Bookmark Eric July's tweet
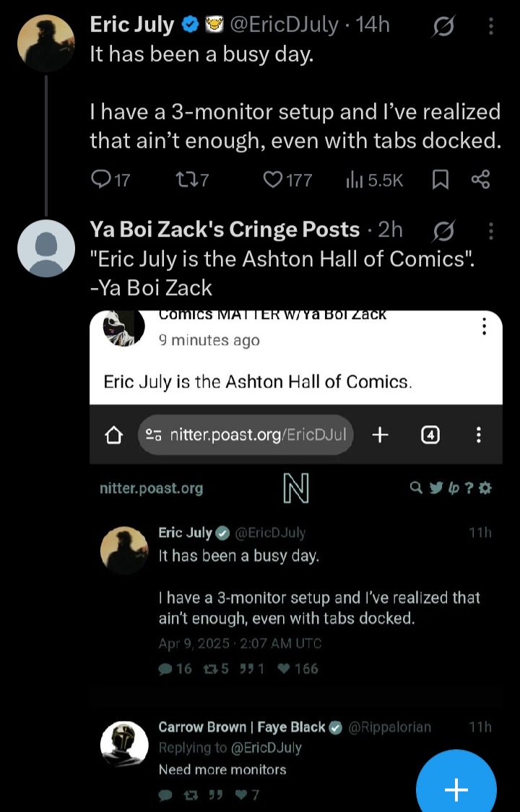This screenshot has height=812, width=520. (x=441, y=180)
